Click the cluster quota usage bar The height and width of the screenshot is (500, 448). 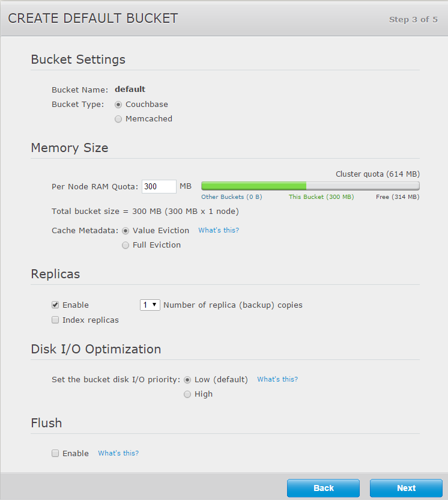(310, 186)
